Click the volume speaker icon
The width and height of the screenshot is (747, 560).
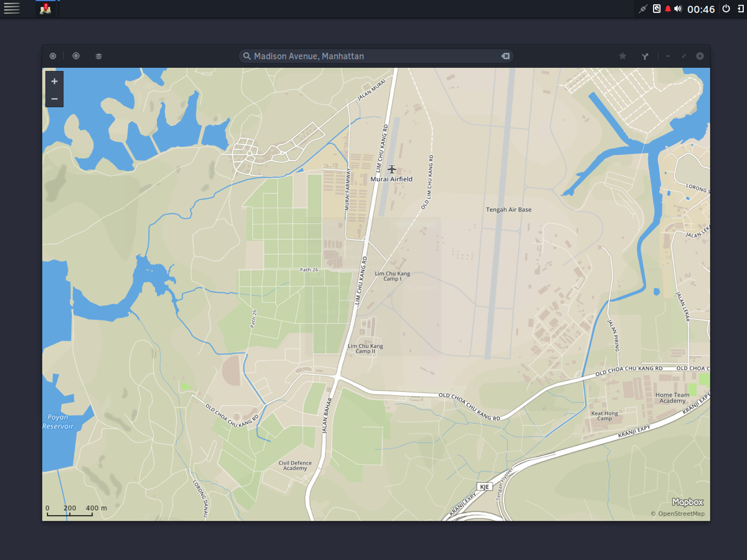(x=678, y=9)
